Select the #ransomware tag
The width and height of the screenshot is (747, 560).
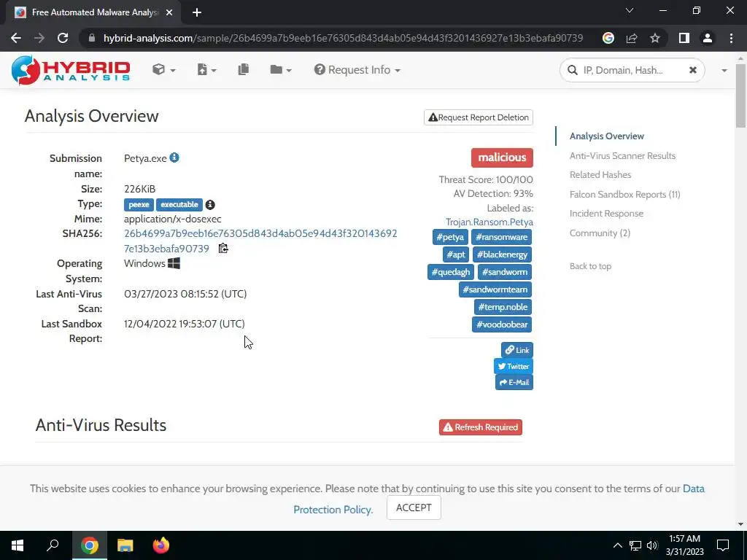[x=501, y=237]
